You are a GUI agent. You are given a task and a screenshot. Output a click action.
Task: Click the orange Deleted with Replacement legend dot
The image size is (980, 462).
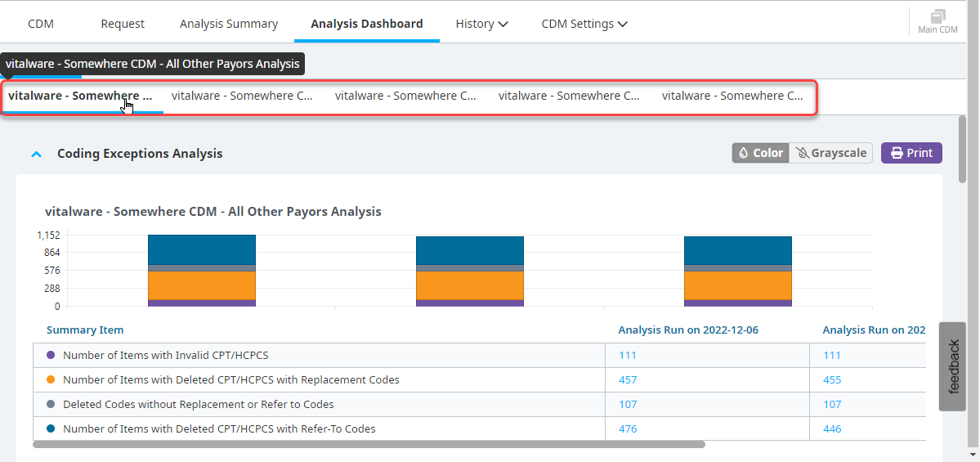point(51,380)
